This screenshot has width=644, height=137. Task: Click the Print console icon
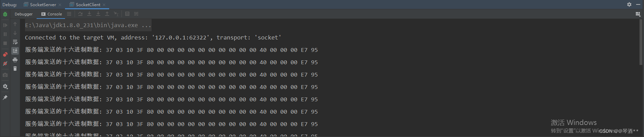coord(15,60)
